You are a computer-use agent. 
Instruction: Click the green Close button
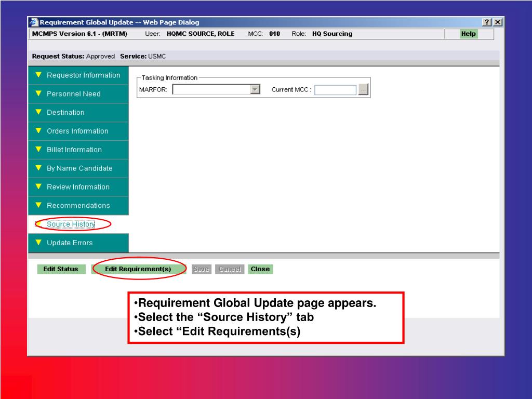click(x=260, y=269)
